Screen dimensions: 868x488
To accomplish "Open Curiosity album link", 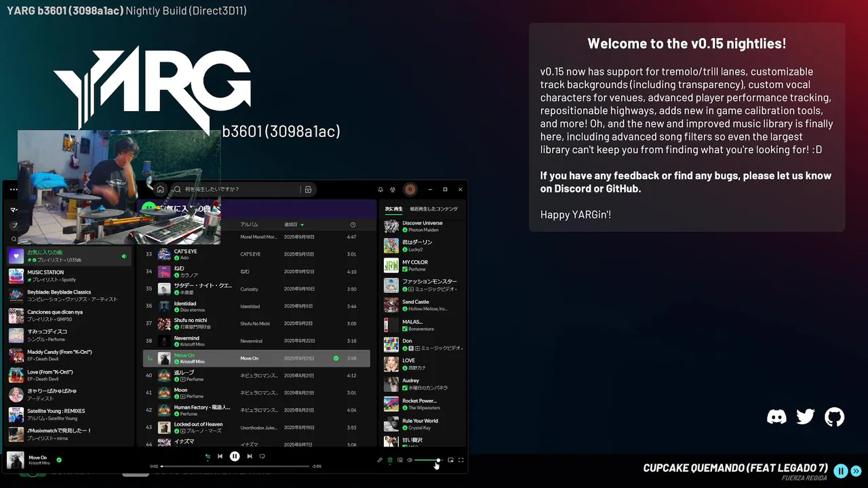I will coord(249,289).
